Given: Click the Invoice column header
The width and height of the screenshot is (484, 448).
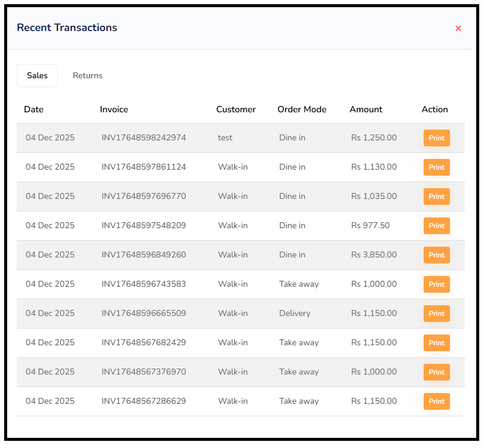Looking at the screenshot, I should click(x=114, y=109).
